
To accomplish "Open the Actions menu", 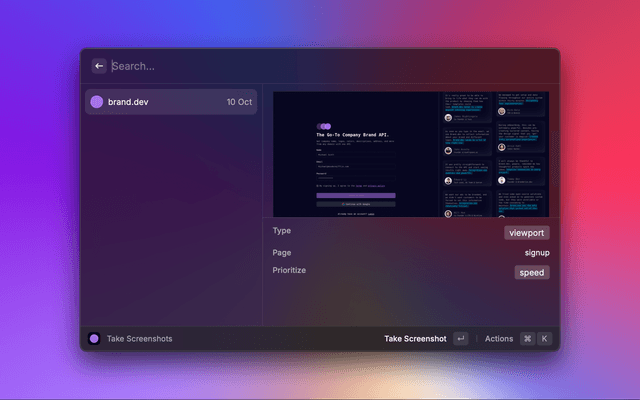I will 498,339.
